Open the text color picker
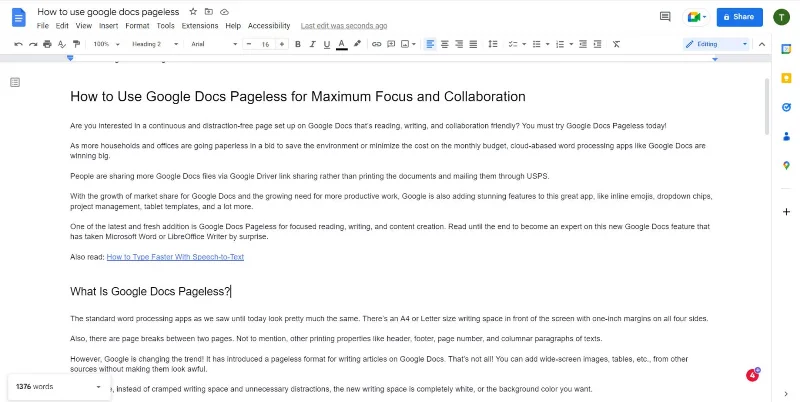Image resolution: width=800 pixels, height=402 pixels. (x=342, y=44)
